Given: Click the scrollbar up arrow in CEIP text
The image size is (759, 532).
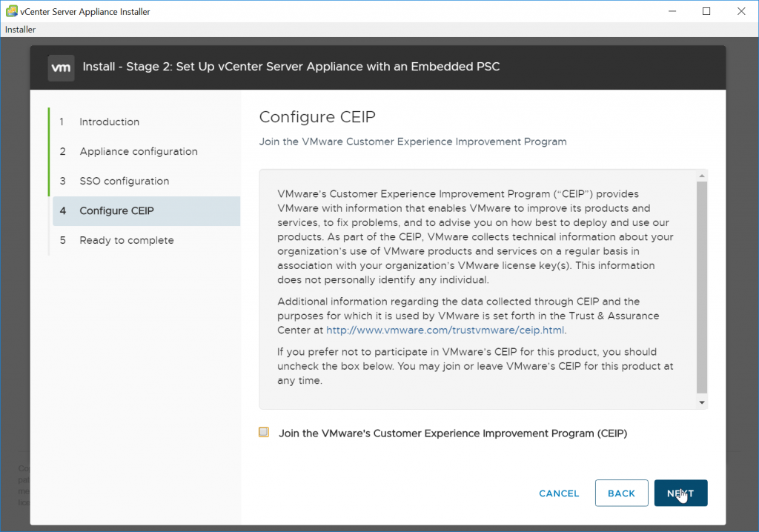Looking at the screenshot, I should pyautogui.click(x=702, y=176).
